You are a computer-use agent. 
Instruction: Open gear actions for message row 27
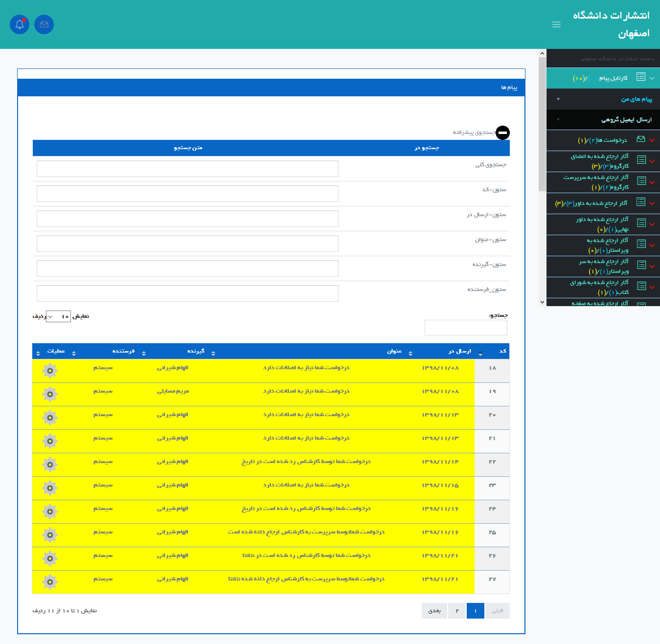pyautogui.click(x=50, y=582)
